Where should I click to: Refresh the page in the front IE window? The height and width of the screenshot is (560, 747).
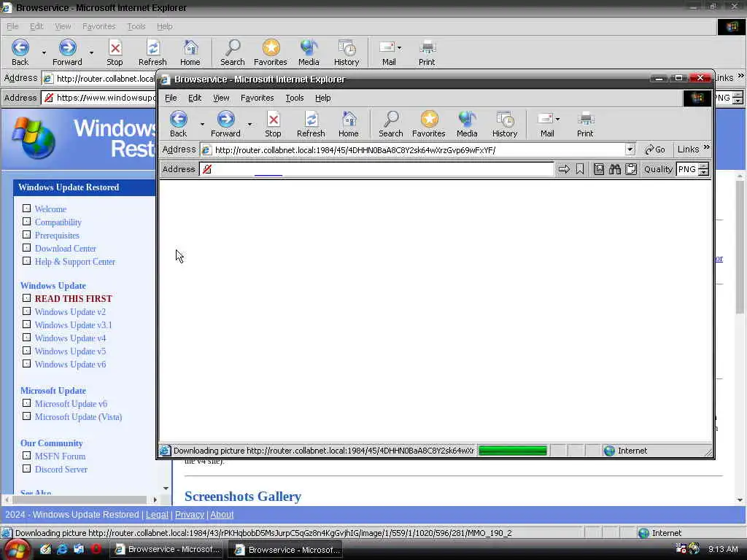click(x=311, y=124)
